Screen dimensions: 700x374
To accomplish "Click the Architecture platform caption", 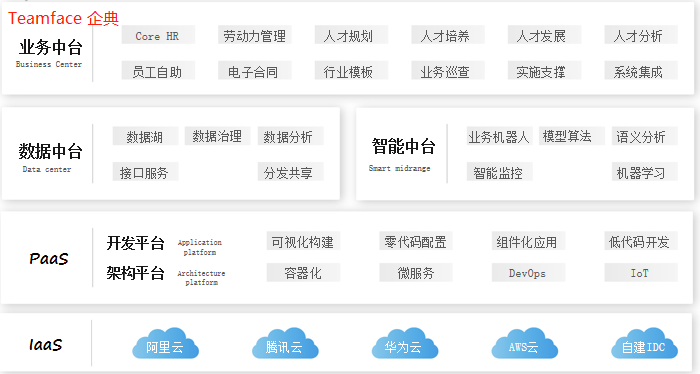I will (x=201, y=278).
